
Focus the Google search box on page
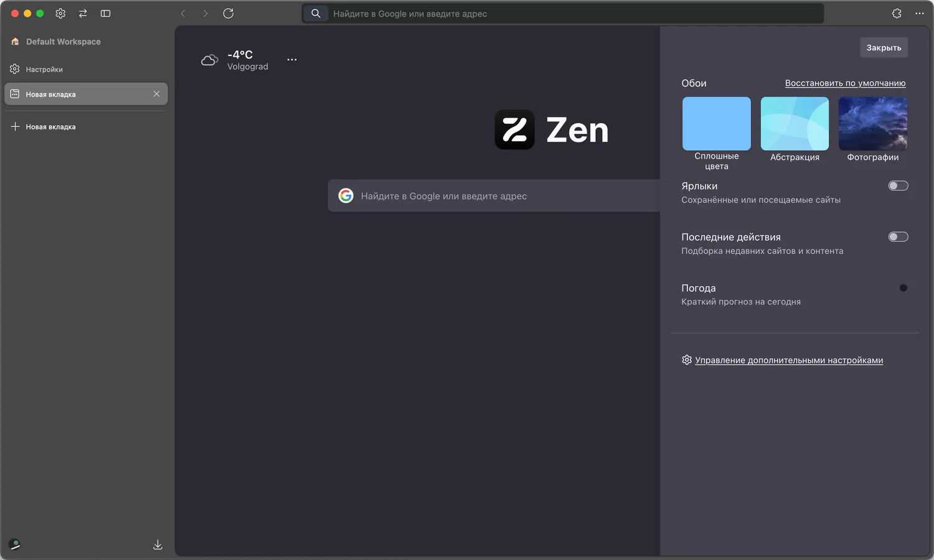[x=494, y=196]
